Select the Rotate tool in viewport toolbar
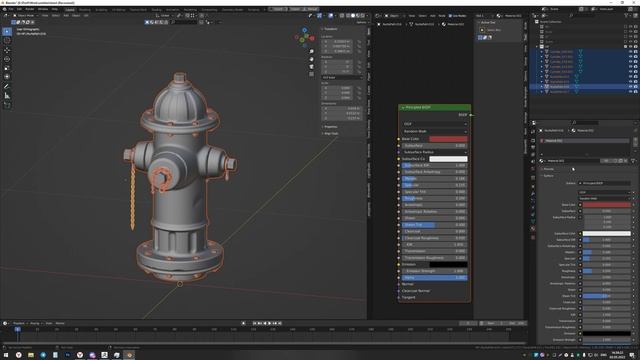This screenshot has width=640, height=360. click(7, 59)
